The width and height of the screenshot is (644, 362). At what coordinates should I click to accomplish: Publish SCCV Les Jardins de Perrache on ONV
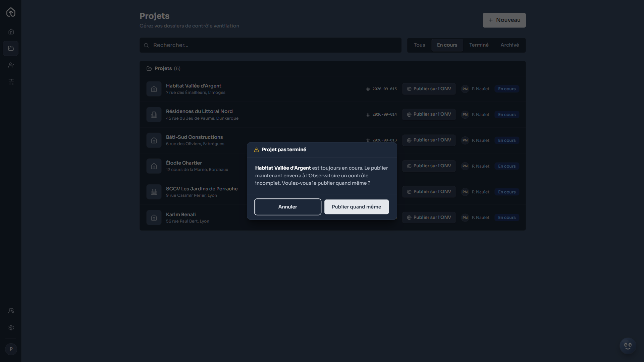tap(429, 192)
